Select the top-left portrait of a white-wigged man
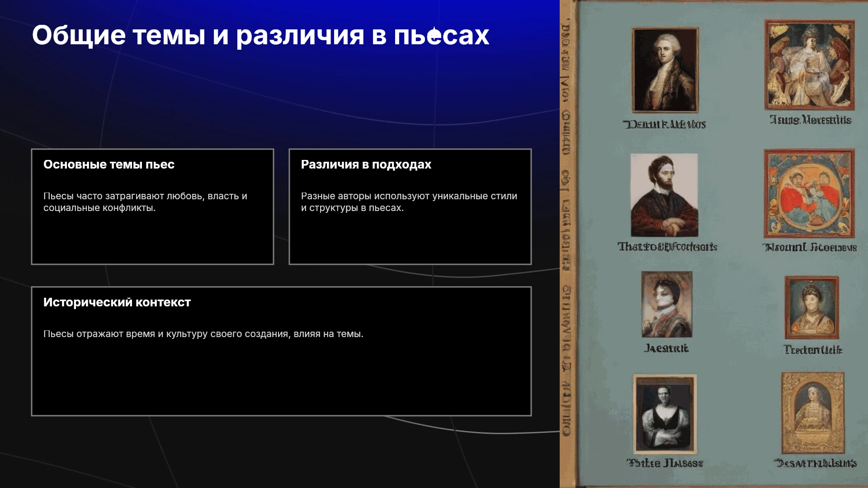868x488 pixels. click(x=665, y=70)
